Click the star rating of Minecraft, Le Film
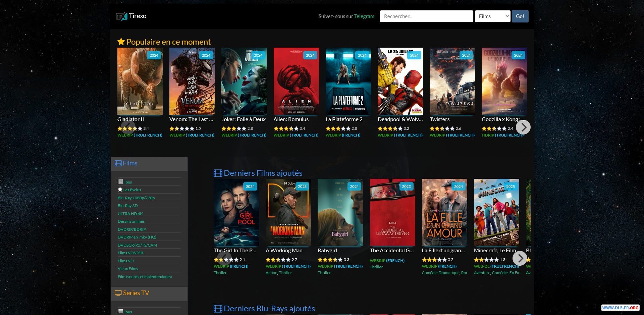644x315 pixels. [486, 260]
